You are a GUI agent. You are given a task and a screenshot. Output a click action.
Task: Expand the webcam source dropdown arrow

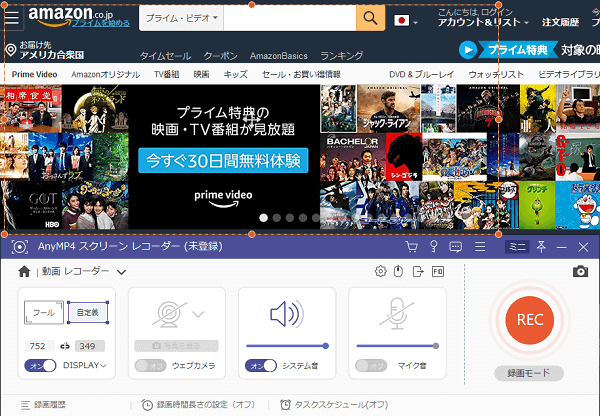click(x=198, y=314)
